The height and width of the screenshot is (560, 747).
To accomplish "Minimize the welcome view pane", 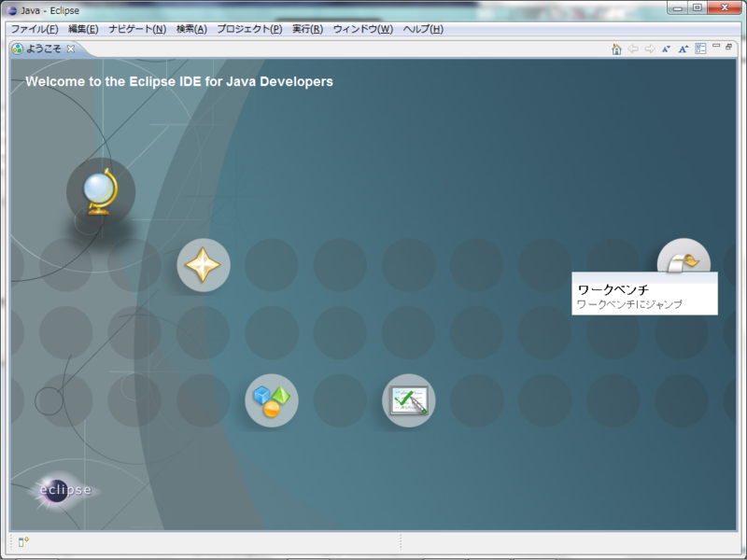I will (716, 46).
